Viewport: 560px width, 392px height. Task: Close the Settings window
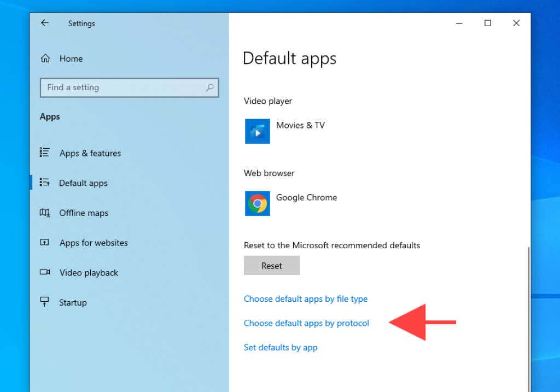pyautogui.click(x=516, y=23)
